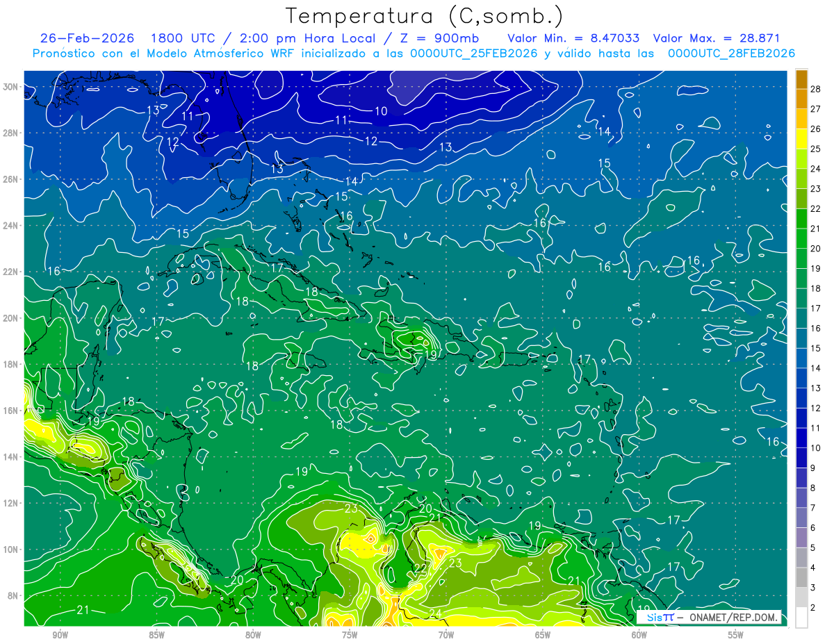Screen dimensions: 834x644
Task: Click the '90W' longitude axis label
Action: tap(60, 635)
